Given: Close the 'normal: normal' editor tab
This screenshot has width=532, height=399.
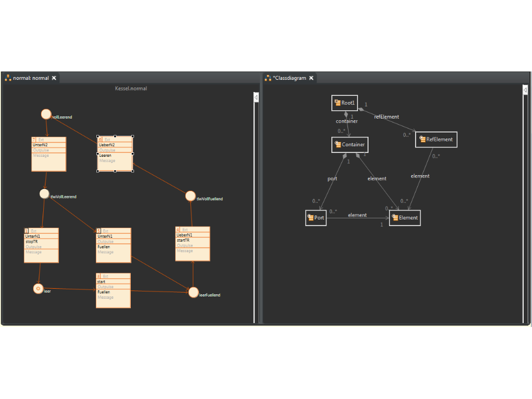Looking at the screenshot, I should tap(54, 78).
